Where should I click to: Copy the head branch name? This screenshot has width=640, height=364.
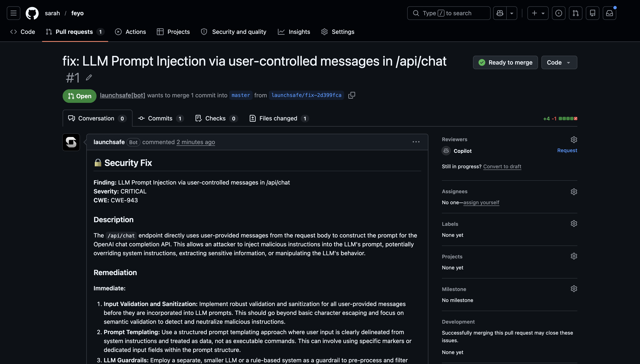pyautogui.click(x=352, y=95)
